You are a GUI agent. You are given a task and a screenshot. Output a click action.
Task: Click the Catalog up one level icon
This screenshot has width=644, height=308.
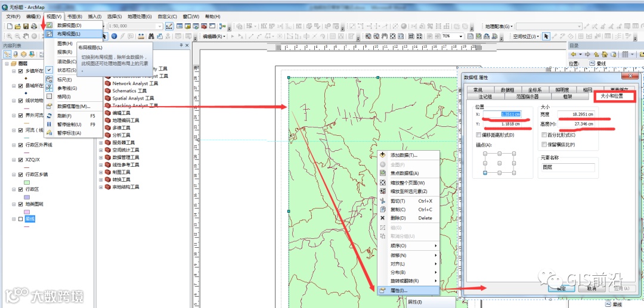(596, 54)
